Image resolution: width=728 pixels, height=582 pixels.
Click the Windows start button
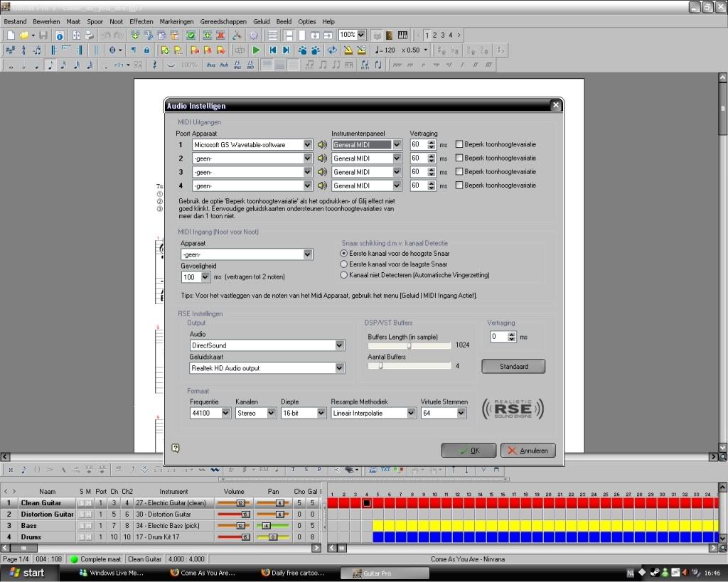pyautogui.click(x=28, y=573)
